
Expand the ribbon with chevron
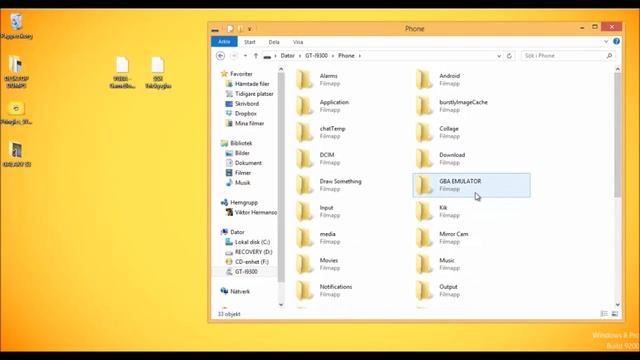606,42
